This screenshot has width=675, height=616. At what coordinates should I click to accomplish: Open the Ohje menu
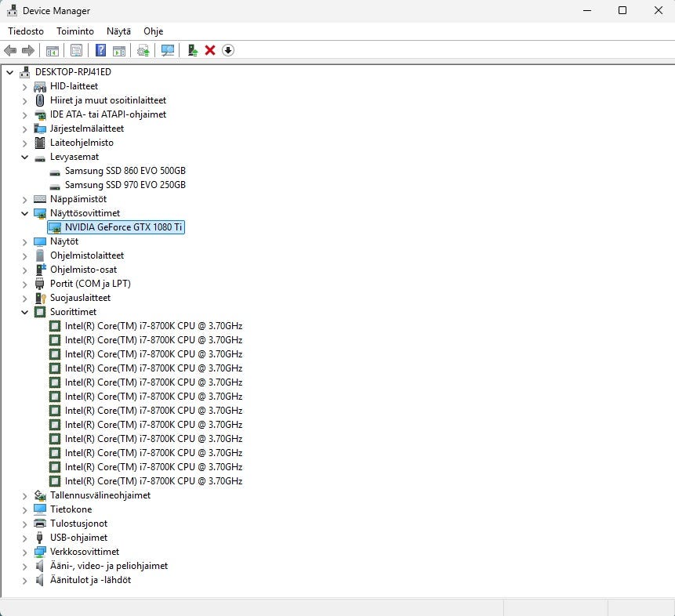(x=153, y=31)
